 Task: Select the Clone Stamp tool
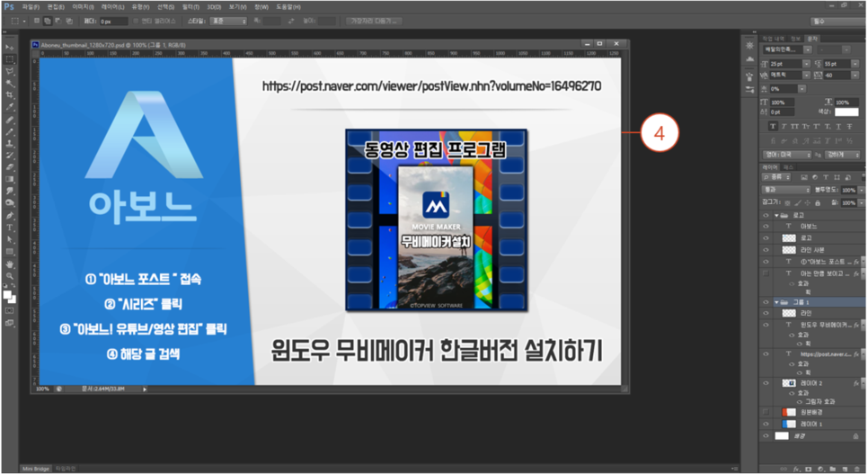pos(9,143)
